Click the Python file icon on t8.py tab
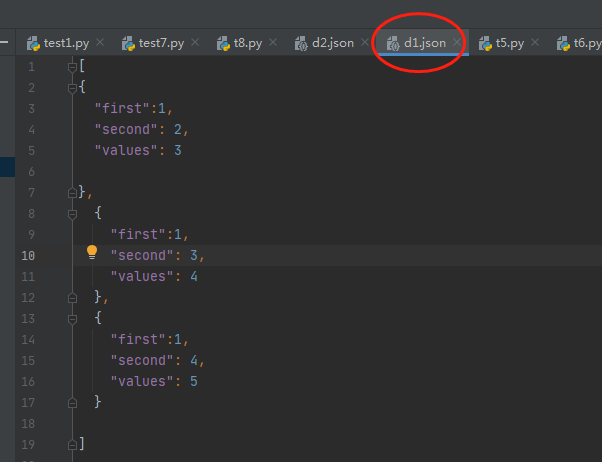This screenshot has height=462, width=602. tap(223, 43)
